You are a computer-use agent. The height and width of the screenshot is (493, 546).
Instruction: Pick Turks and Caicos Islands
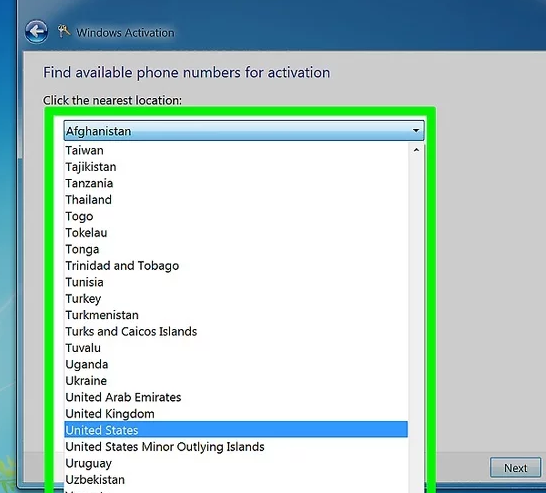coord(236,331)
